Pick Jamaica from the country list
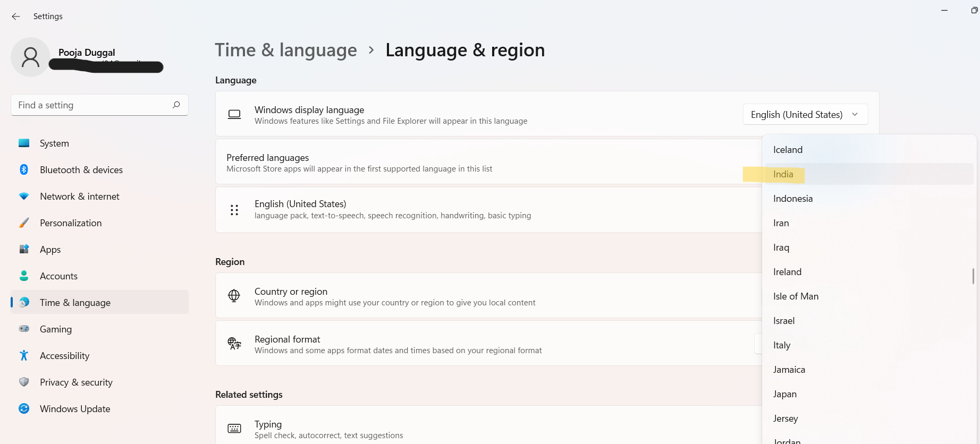This screenshot has height=444, width=980. click(x=869, y=369)
